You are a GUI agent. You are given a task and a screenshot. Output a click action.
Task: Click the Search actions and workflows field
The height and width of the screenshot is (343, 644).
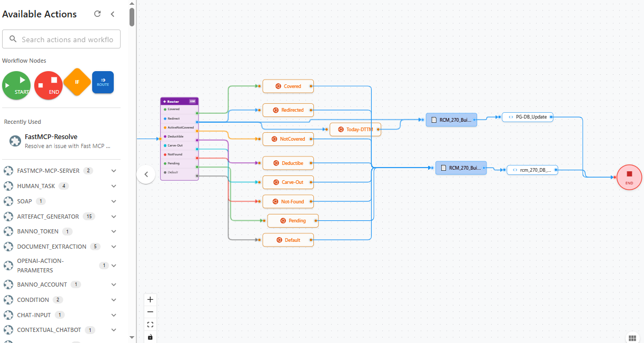tap(62, 40)
